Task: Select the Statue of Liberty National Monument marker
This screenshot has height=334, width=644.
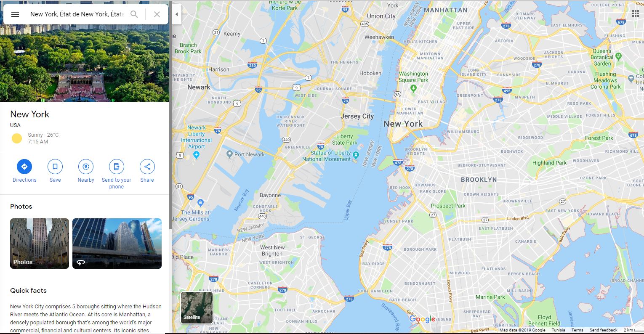Action: 356,156
